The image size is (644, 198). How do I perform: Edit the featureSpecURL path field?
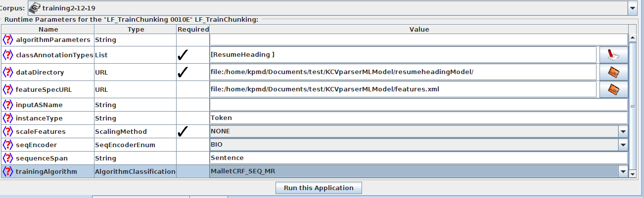coord(403,89)
